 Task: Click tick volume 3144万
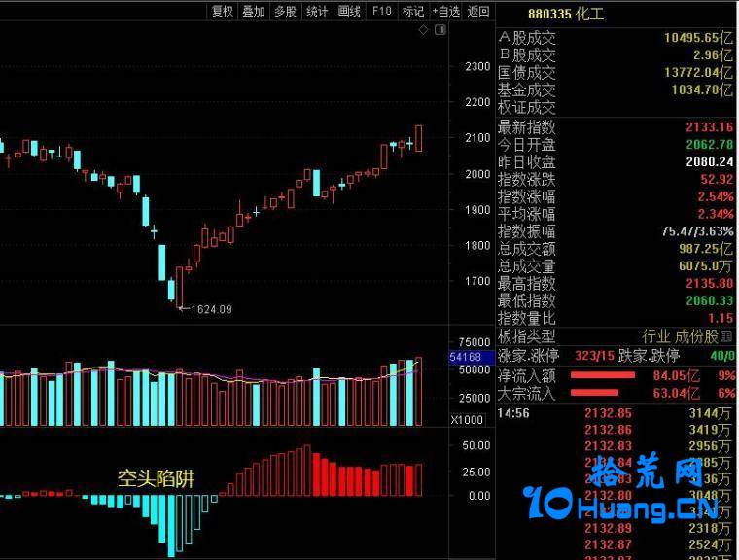[709, 413]
